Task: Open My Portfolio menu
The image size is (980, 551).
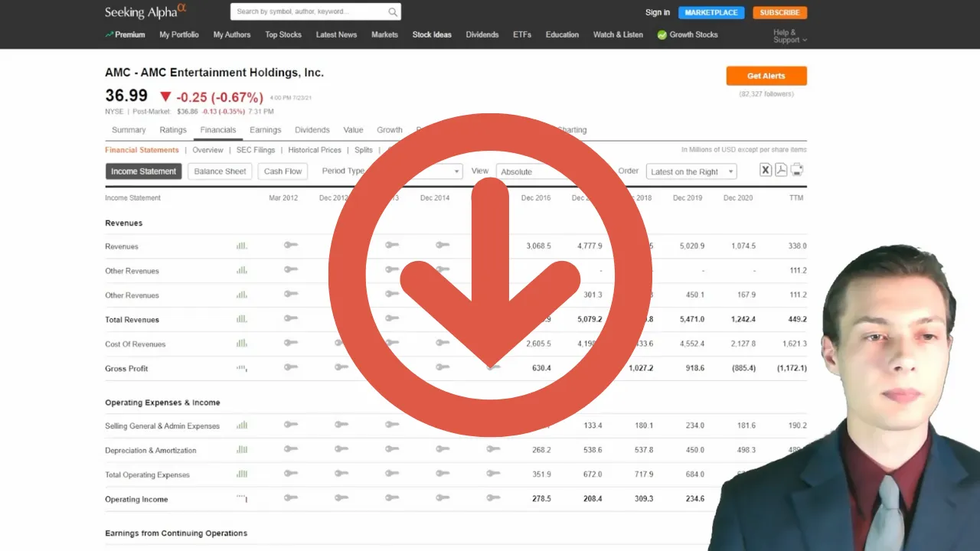Action: coord(179,34)
